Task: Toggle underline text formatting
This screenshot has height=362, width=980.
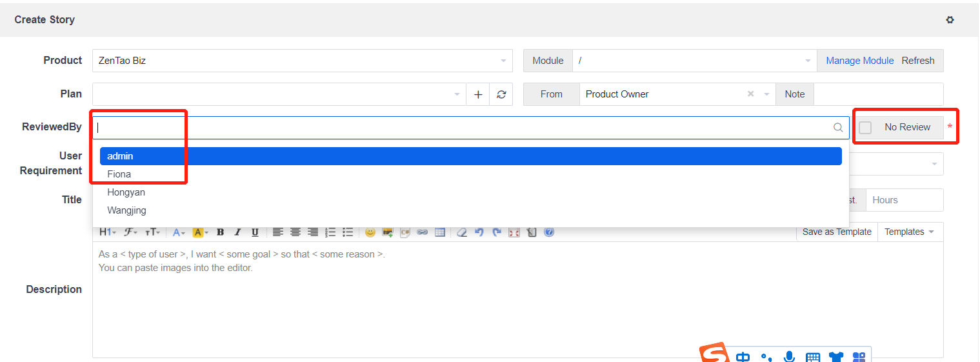Action: point(255,232)
